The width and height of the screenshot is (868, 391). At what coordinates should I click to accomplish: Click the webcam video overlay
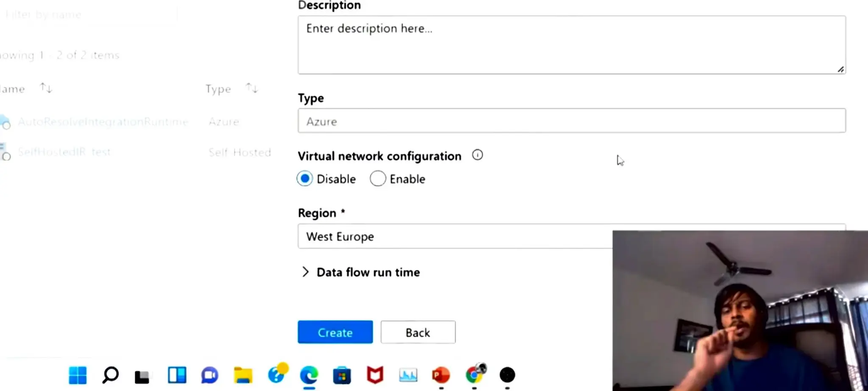point(740,310)
